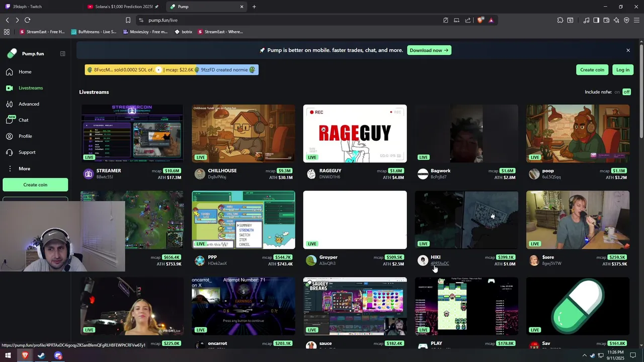
Task: Open the Groyper livestream thumbnail
Action: pyautogui.click(x=355, y=220)
